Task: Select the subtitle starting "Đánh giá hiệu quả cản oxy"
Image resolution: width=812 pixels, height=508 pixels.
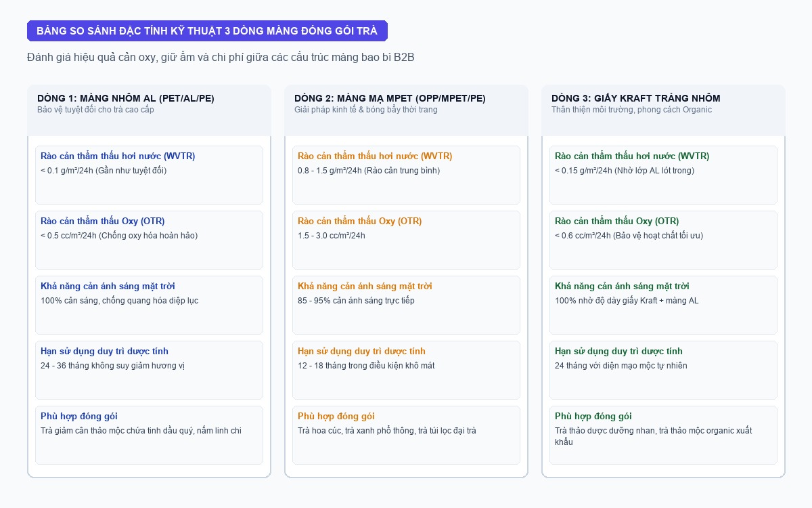Action: pyautogui.click(x=221, y=58)
